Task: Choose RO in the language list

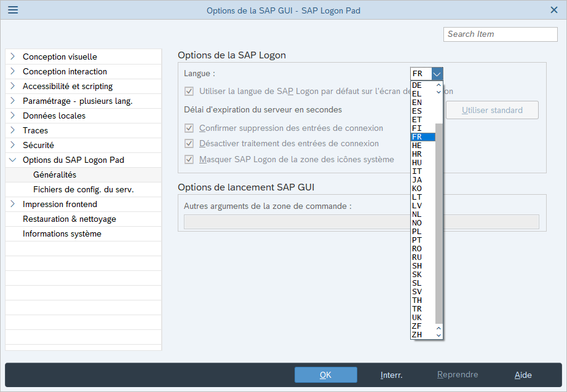Action: click(423, 249)
